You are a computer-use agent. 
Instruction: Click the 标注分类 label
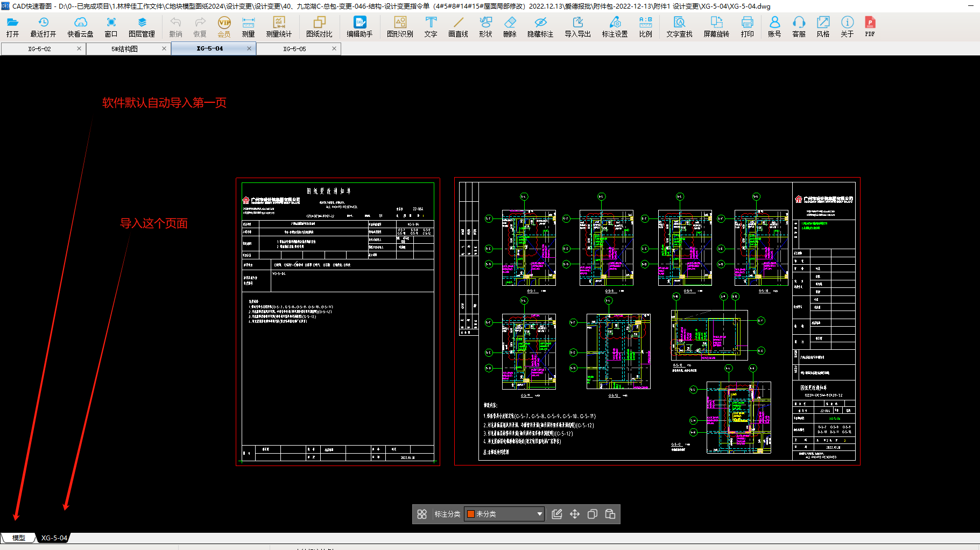[447, 514]
